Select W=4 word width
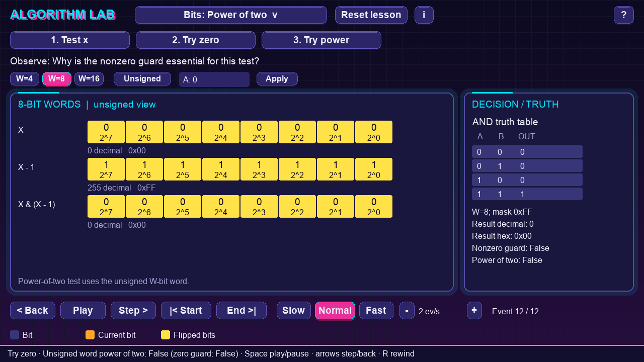 (25, 79)
